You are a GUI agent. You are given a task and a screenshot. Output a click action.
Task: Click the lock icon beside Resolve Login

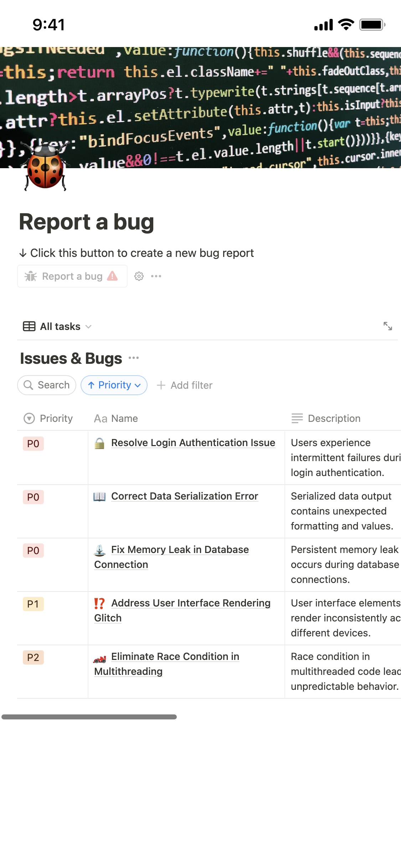[100, 443]
